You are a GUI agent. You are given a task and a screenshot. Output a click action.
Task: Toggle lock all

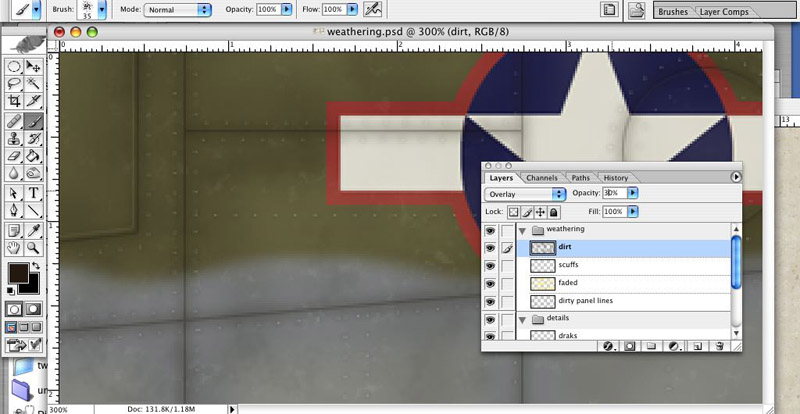pos(554,211)
